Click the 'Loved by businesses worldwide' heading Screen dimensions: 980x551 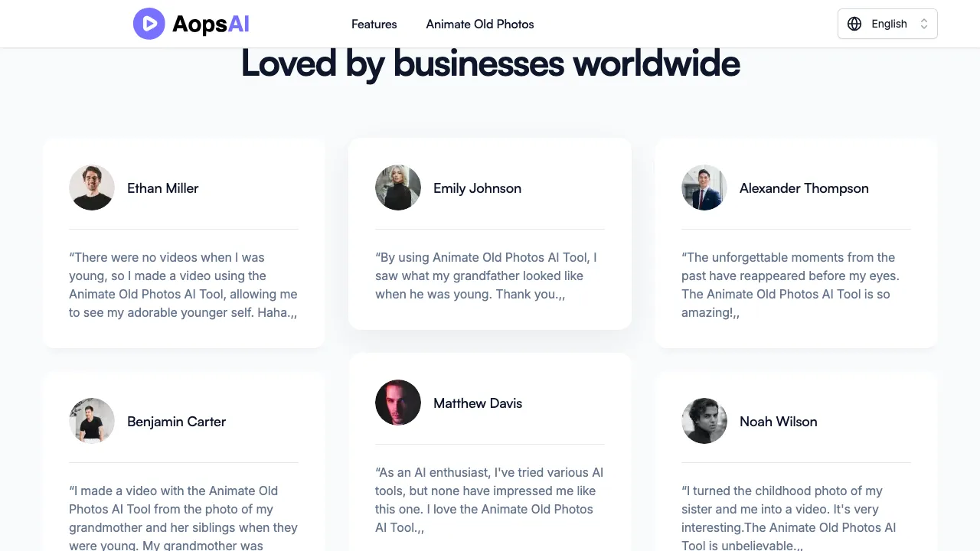(490, 64)
